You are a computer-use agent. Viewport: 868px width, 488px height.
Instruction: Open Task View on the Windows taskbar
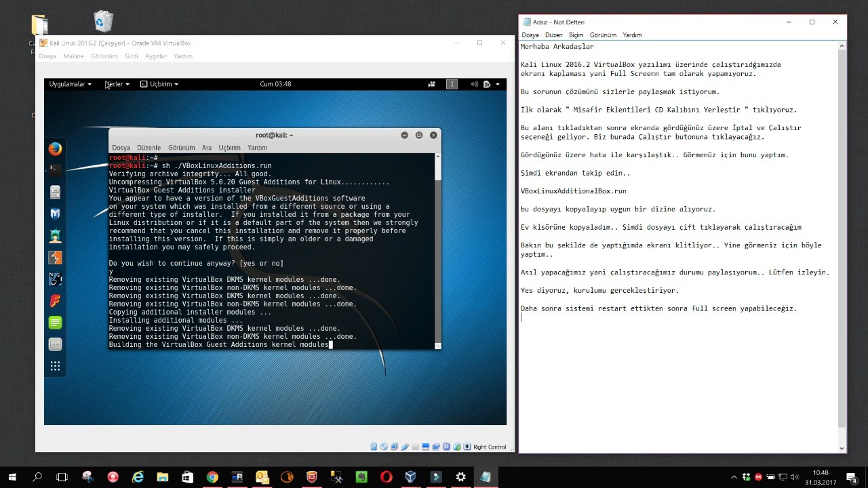pos(62,476)
